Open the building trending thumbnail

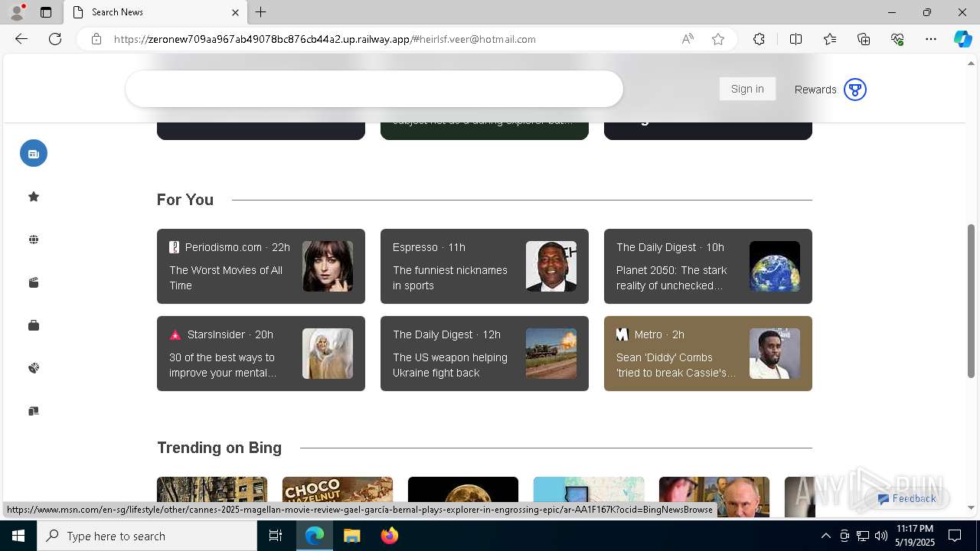[x=212, y=490]
